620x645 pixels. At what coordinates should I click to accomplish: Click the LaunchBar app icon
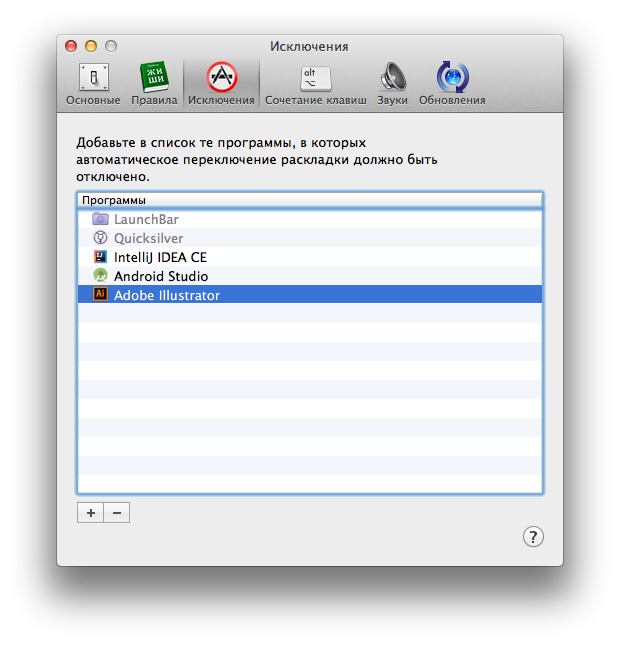100,219
